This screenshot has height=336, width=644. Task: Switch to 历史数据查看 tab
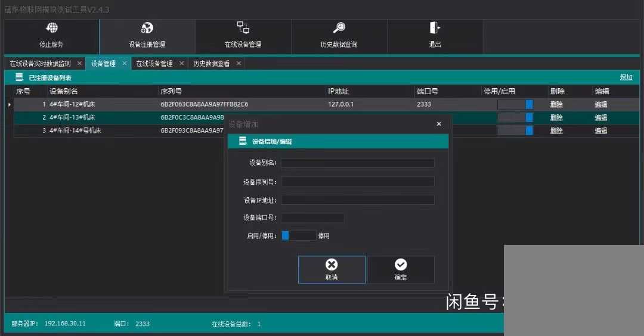coord(212,64)
